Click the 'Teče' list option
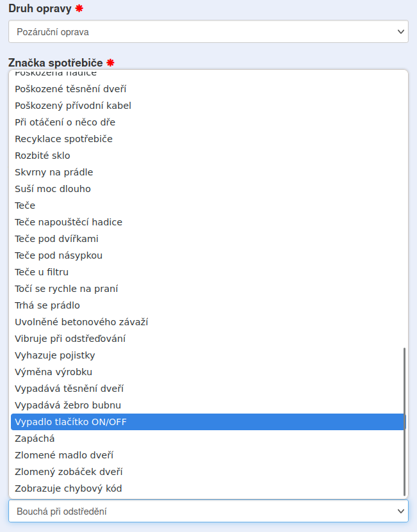This screenshot has height=532, width=417. pyautogui.click(x=25, y=206)
